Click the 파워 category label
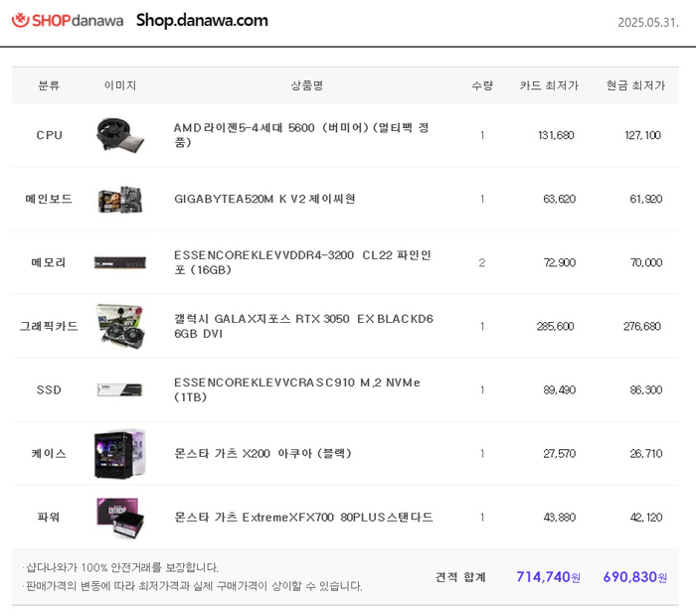 pyautogui.click(x=49, y=517)
